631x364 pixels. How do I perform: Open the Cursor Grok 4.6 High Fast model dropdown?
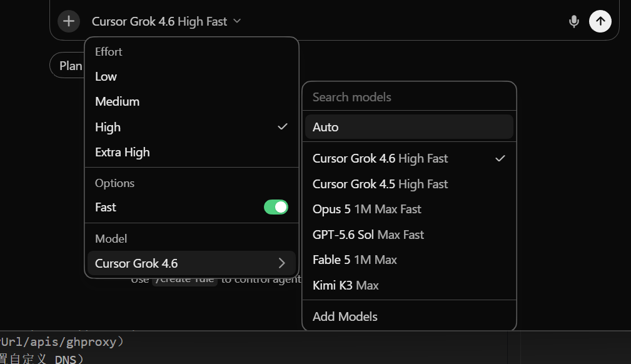click(166, 21)
